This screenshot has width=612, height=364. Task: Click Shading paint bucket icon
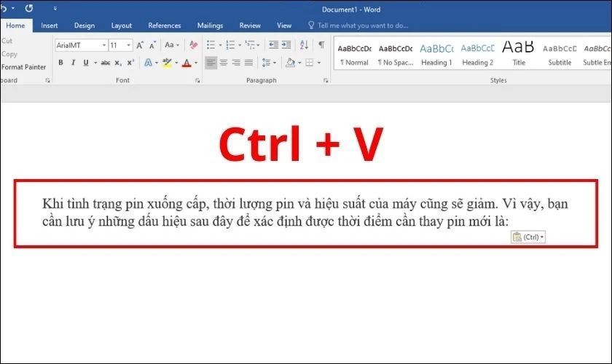click(x=291, y=63)
